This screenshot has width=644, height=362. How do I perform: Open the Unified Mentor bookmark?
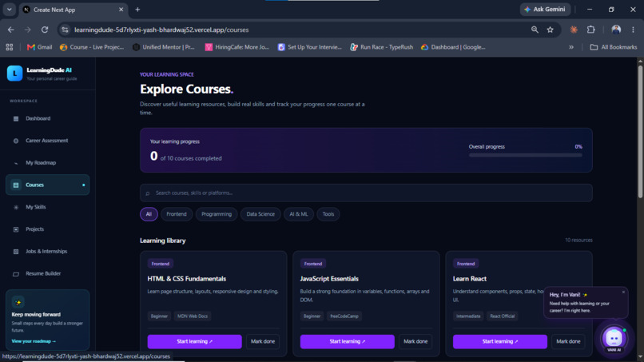click(x=164, y=47)
